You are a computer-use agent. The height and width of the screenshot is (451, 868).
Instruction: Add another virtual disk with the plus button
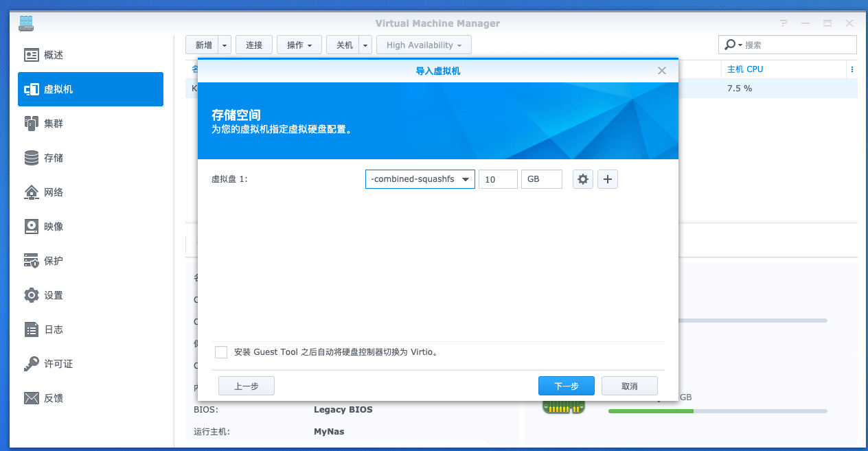coord(607,178)
